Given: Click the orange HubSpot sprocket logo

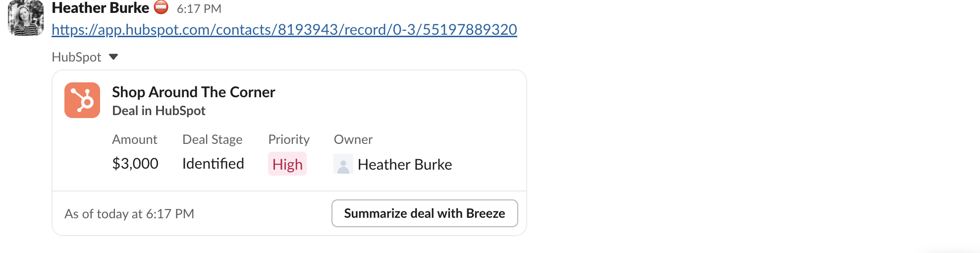Looking at the screenshot, I should point(82,100).
